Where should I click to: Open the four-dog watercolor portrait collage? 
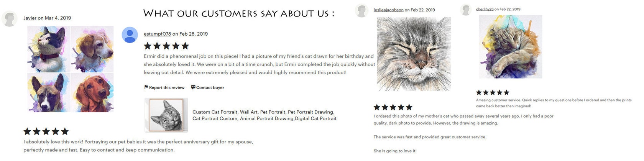coord(71,69)
